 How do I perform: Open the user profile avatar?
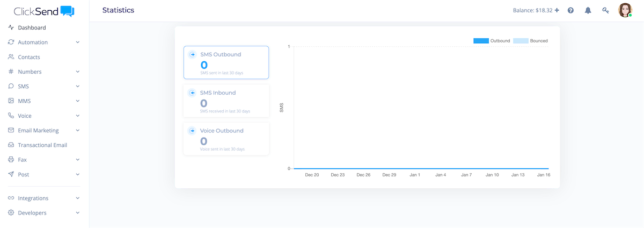[x=625, y=10]
